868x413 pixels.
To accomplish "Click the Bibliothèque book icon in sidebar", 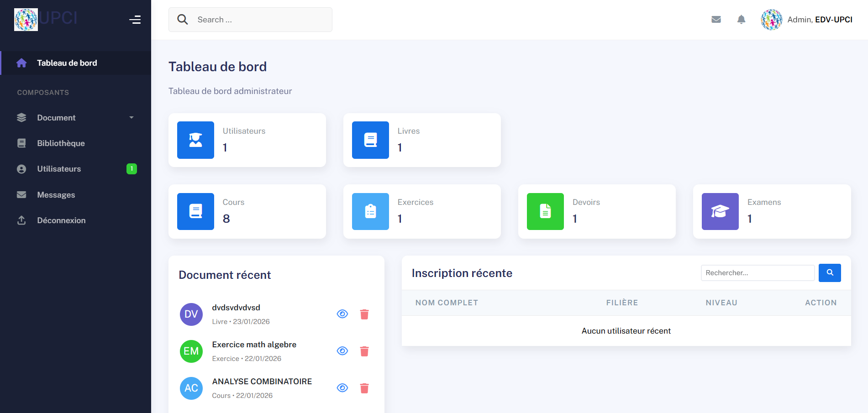I will pyautogui.click(x=21, y=143).
